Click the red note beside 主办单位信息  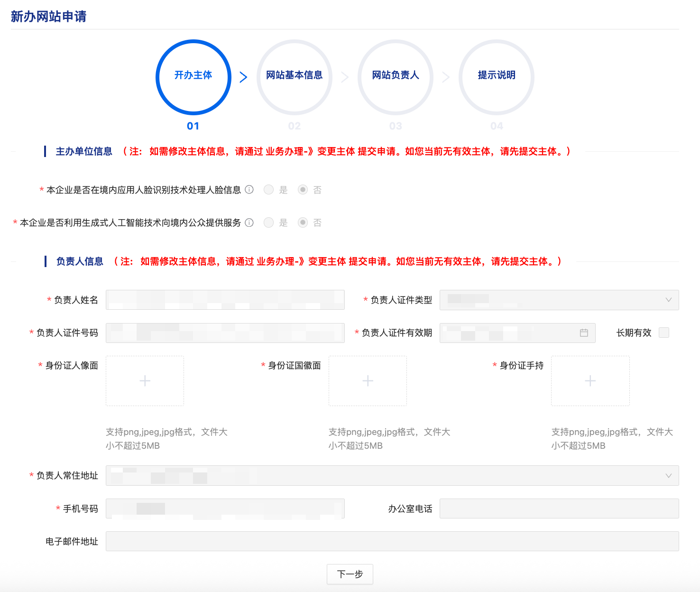347,151
